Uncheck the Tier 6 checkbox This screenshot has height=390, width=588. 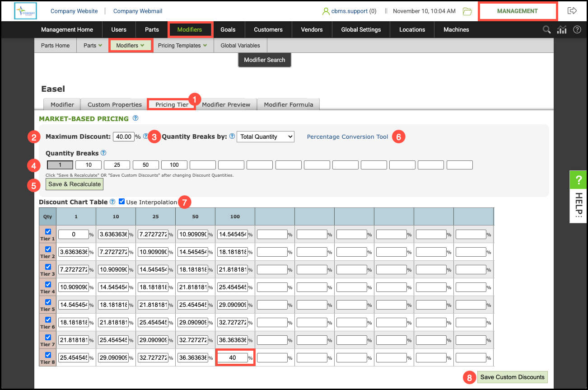(x=48, y=320)
